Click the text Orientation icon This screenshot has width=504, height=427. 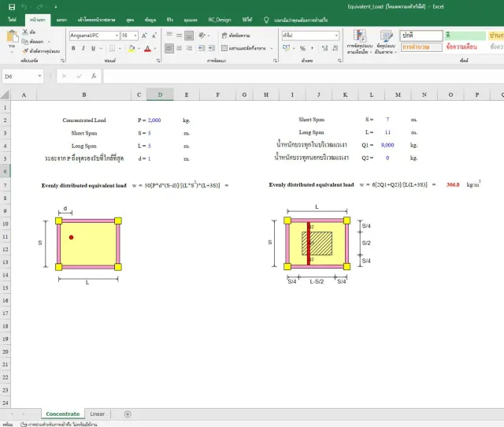tap(202, 35)
